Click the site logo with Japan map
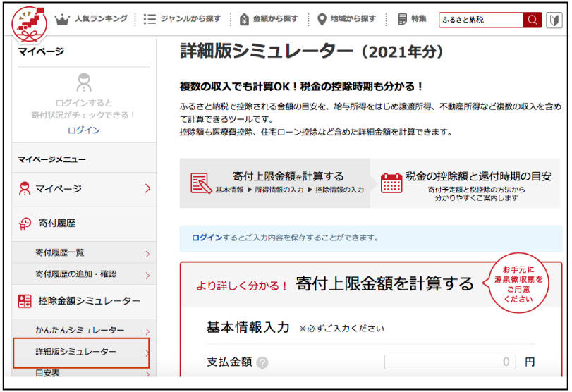This screenshot has width=572, height=392. [x=29, y=24]
